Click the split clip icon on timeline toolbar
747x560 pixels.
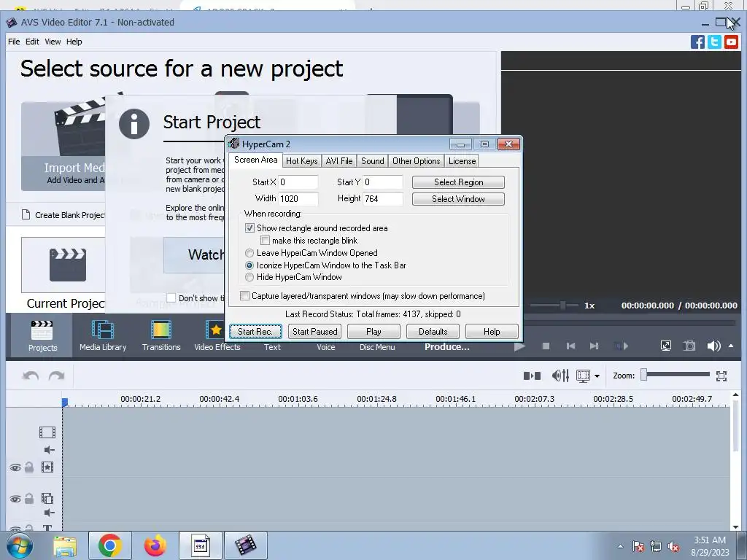(x=532, y=376)
